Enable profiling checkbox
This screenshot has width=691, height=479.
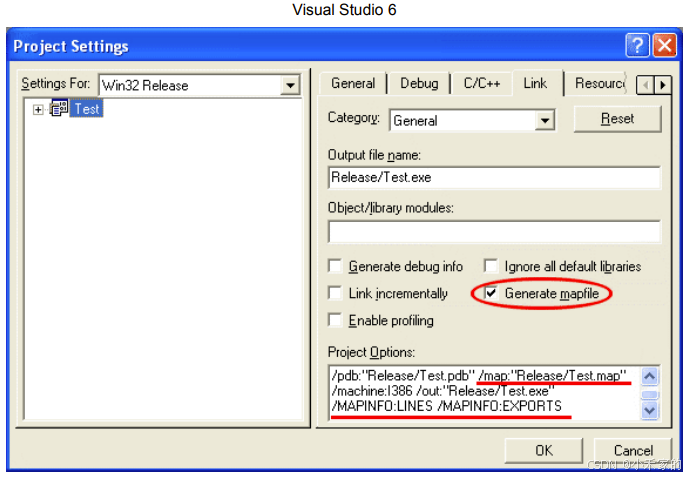(x=335, y=320)
